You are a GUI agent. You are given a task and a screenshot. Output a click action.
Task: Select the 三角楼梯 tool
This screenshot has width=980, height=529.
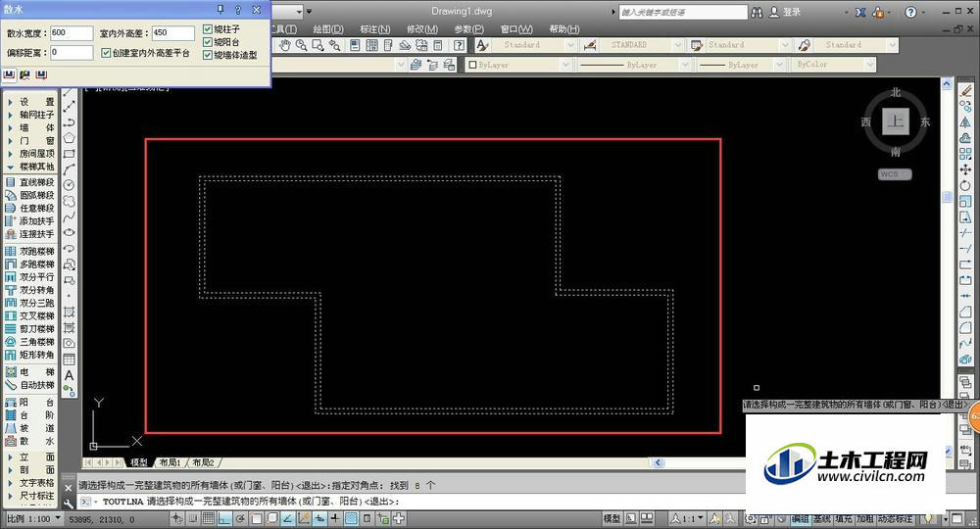point(29,342)
